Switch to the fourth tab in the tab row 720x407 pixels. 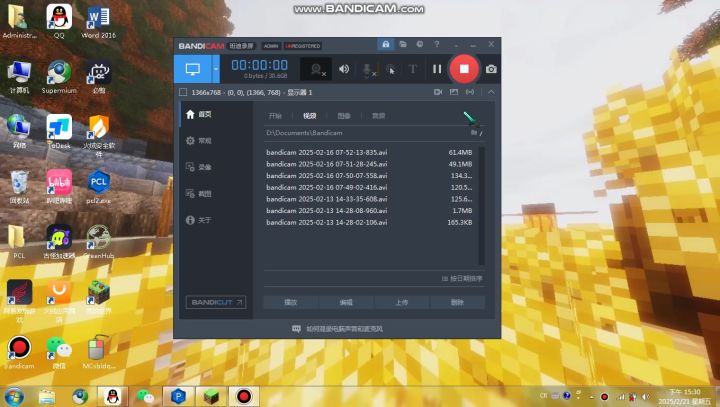pos(378,116)
